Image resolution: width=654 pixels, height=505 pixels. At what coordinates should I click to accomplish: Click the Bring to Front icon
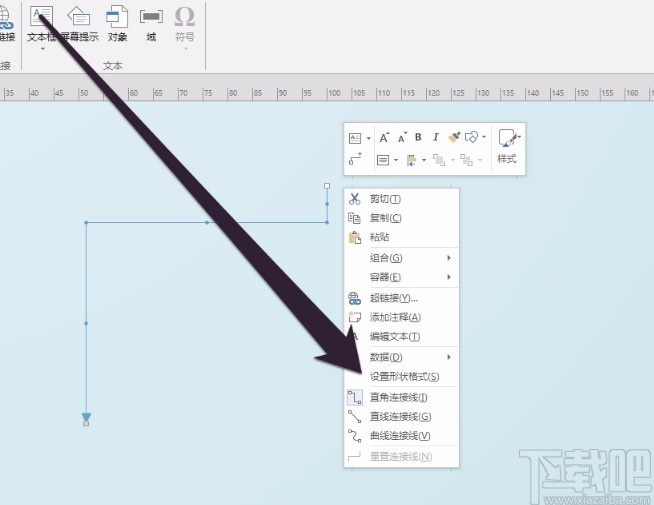[439, 160]
